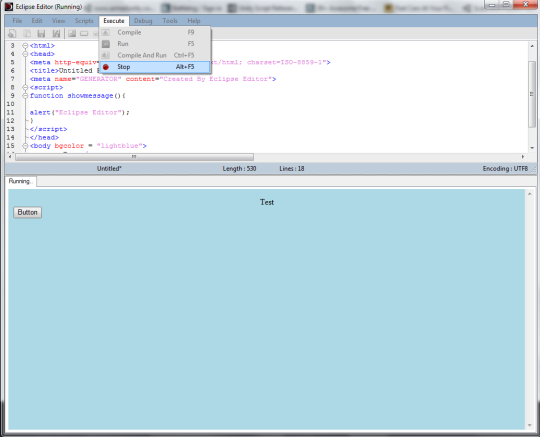Click the Length : 530 status entry

[x=239, y=169]
